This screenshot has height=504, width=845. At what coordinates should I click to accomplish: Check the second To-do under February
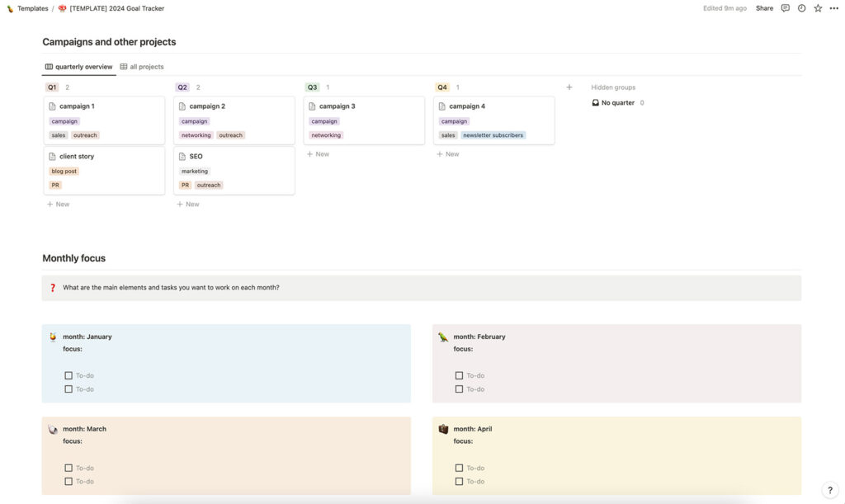tap(459, 389)
